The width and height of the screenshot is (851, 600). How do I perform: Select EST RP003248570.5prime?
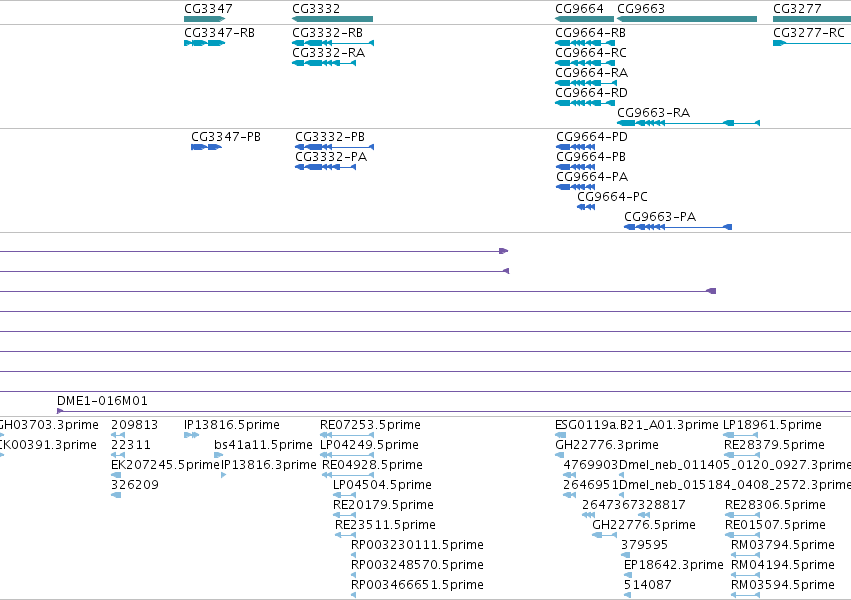pos(417,565)
